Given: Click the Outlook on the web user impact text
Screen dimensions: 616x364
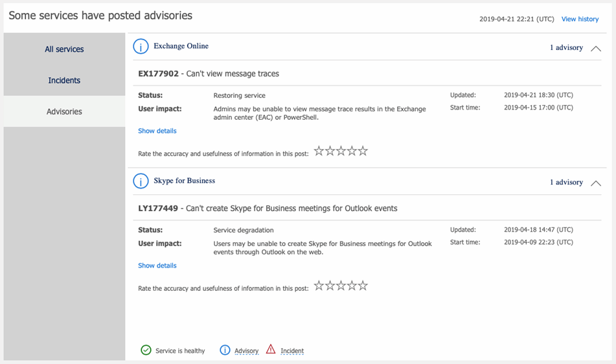Looking at the screenshot, I should point(323,248).
